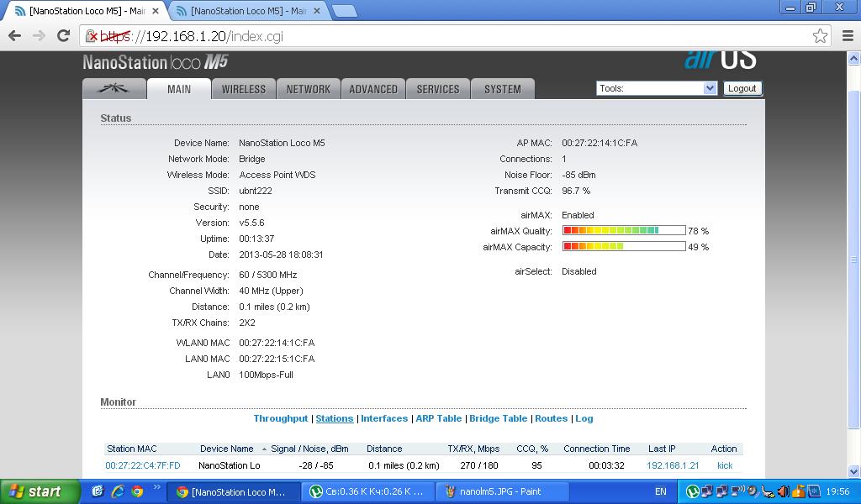Open the Chrome hamburger menu
Viewport: 861px width, 504px height.
[847, 35]
